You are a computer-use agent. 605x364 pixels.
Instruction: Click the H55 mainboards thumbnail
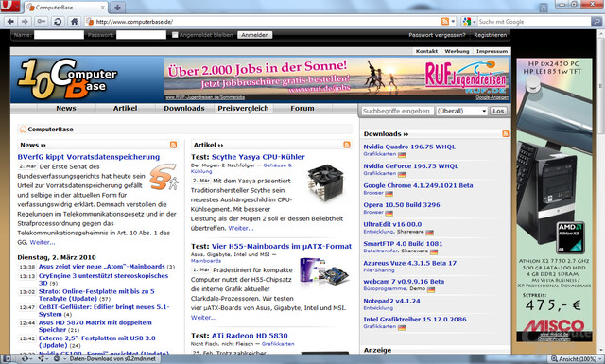[325, 273]
